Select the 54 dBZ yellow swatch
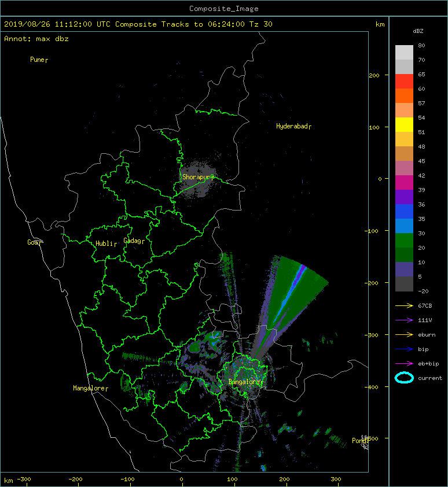Viewport: 448px width, 487px height. pos(404,124)
